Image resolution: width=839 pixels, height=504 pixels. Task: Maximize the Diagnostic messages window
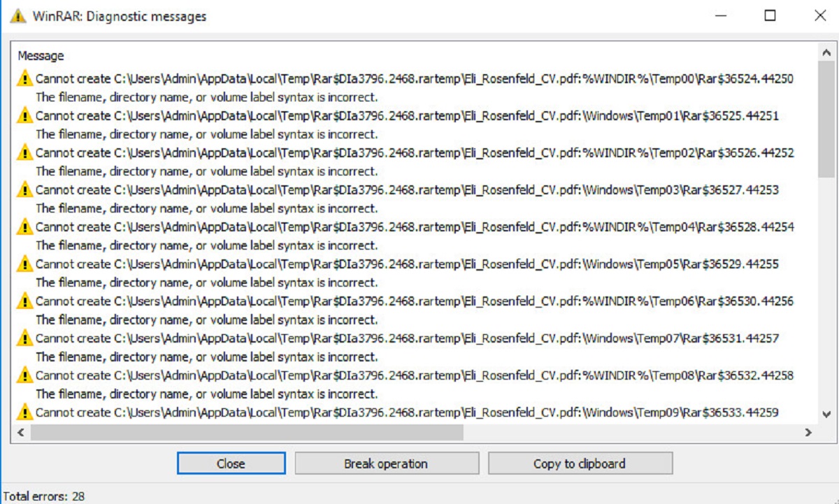[770, 16]
